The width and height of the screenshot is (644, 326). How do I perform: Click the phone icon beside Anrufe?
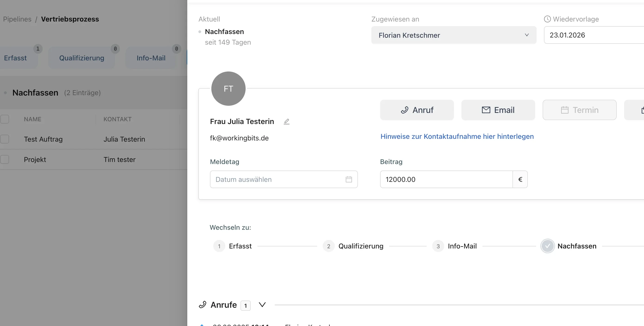pos(203,305)
